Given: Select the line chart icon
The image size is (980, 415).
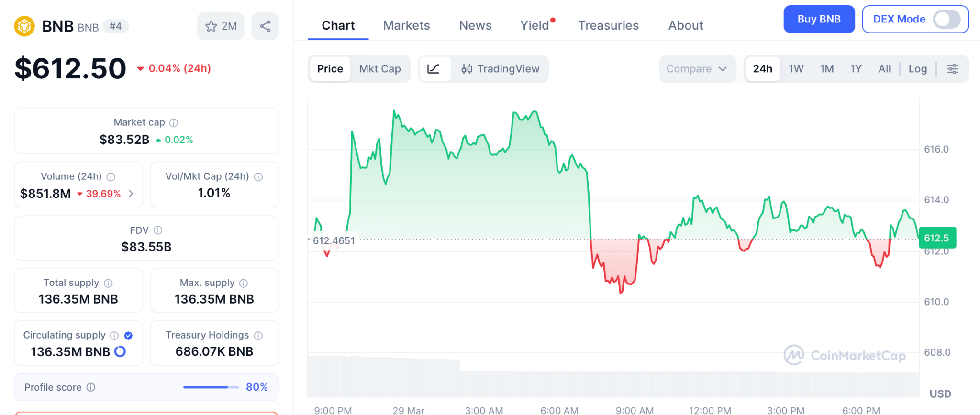Looking at the screenshot, I should 434,69.
